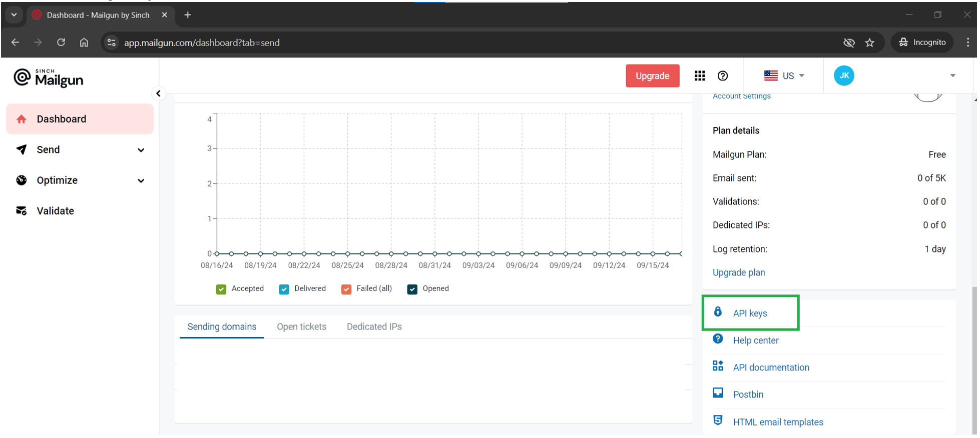Open Dashboard in the sidebar
980x438 pixels.
[80, 119]
